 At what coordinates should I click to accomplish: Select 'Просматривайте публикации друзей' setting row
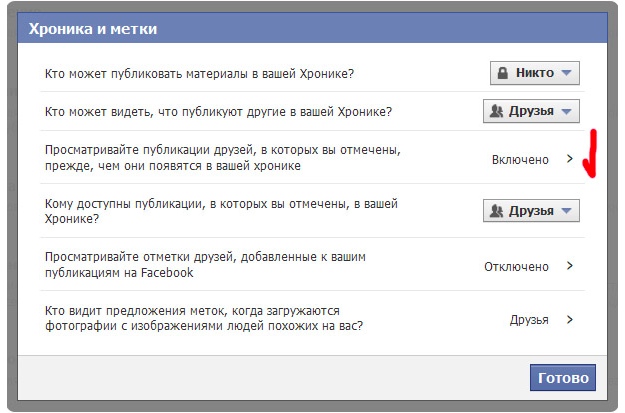pyautogui.click(x=223, y=158)
